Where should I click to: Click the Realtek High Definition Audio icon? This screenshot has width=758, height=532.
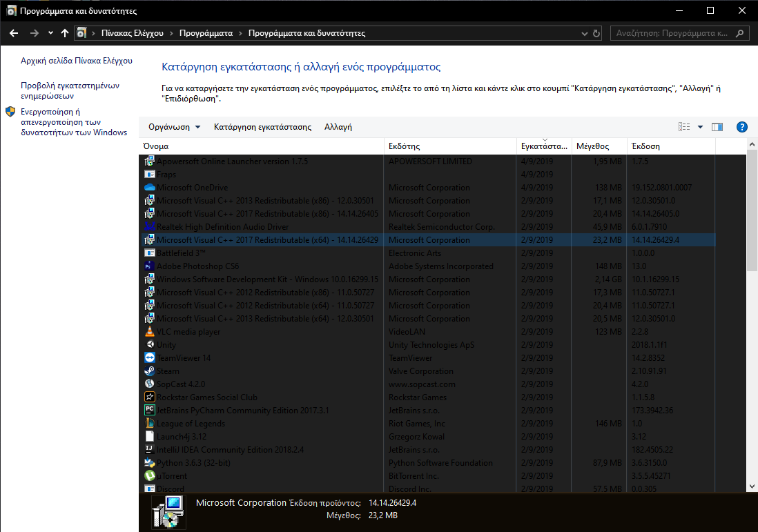[x=149, y=226]
